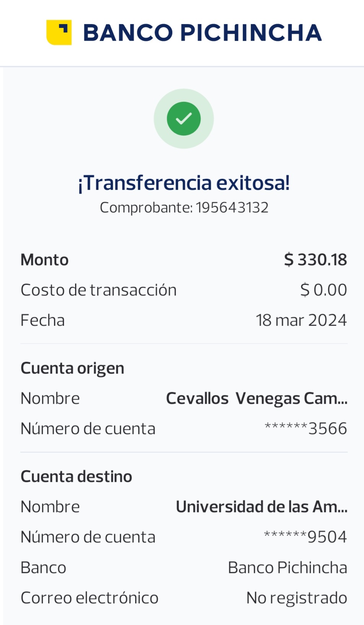Click the Monto amount $ 330.18
Screen dimensions: 364x625
pyautogui.click(x=315, y=260)
